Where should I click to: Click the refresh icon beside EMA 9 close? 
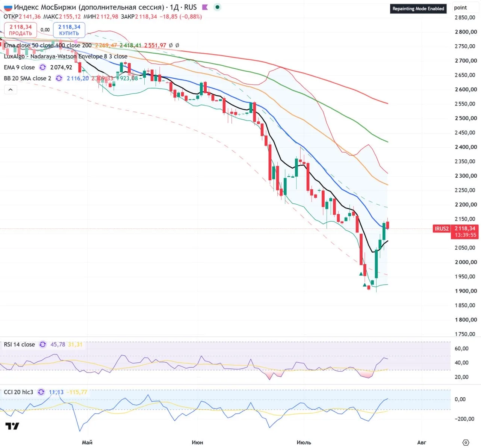(x=43, y=67)
